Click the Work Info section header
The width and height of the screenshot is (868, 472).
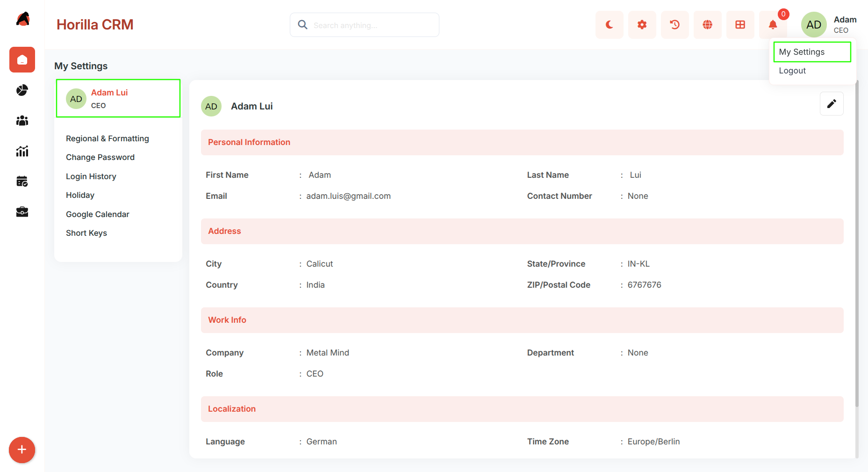click(x=522, y=320)
